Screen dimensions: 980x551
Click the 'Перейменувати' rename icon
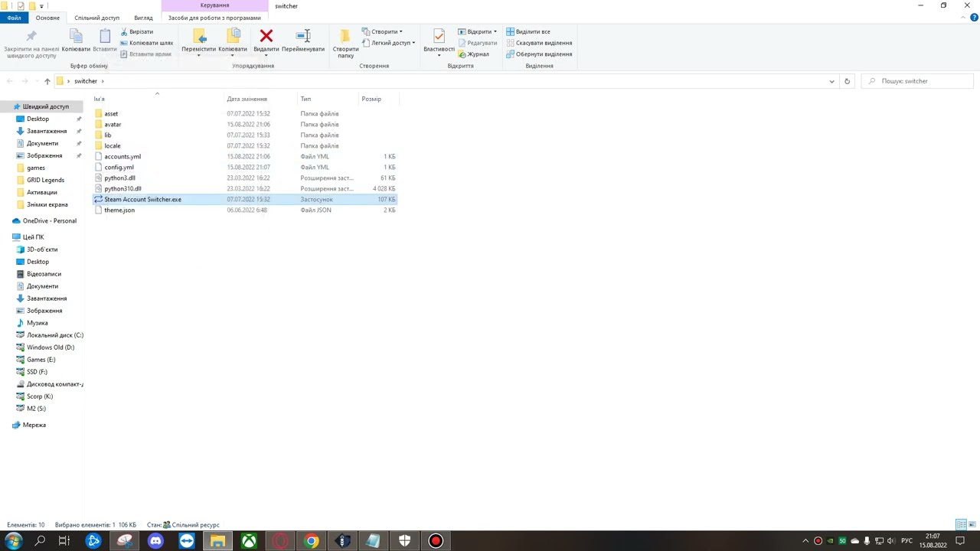[x=303, y=36]
